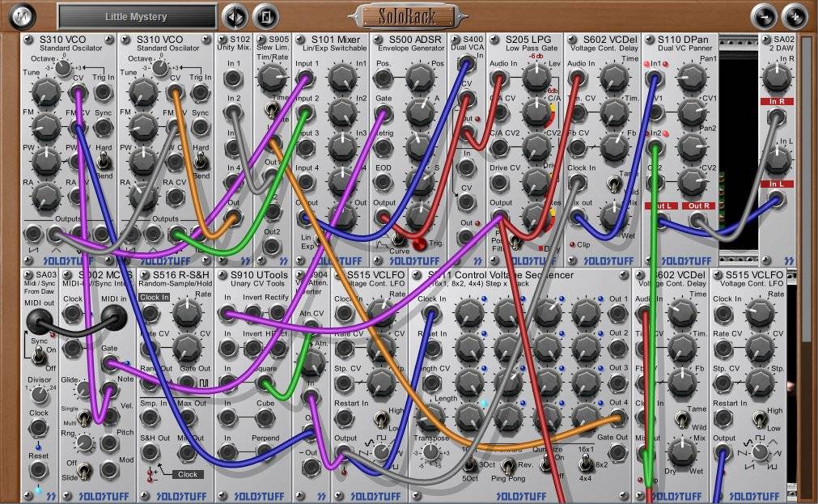Click the previous/next preset arrows button

tap(235, 16)
